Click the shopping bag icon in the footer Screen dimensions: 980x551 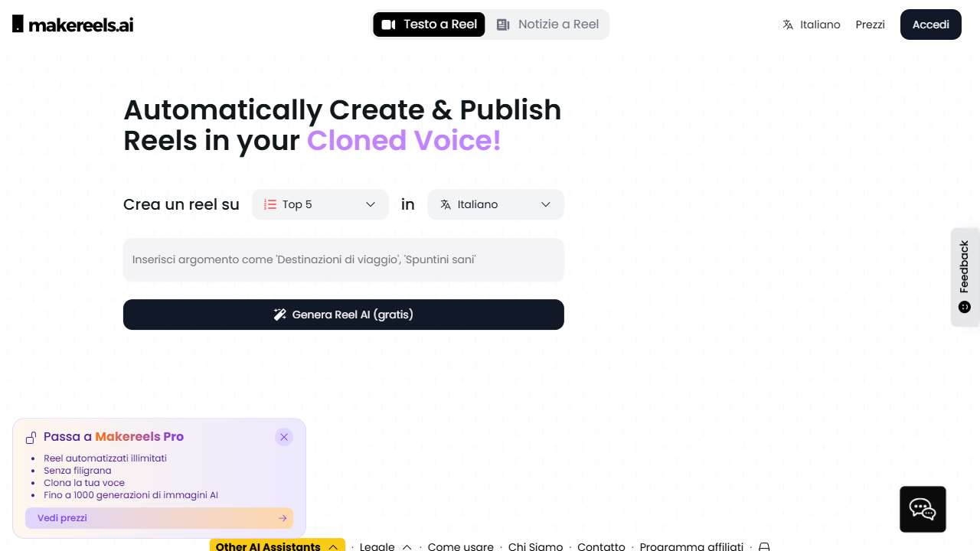click(x=764, y=546)
